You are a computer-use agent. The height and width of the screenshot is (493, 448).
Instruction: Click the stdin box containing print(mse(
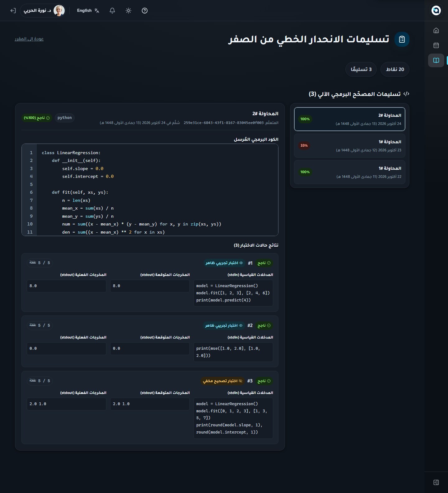tap(233, 352)
